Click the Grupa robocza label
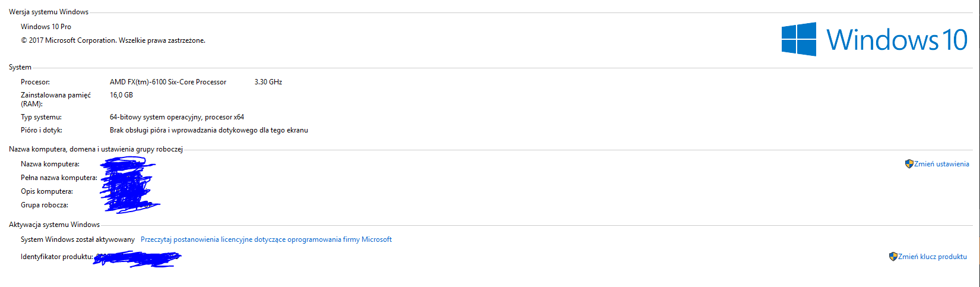Screen dimensions: 980x287 pyautogui.click(x=45, y=205)
